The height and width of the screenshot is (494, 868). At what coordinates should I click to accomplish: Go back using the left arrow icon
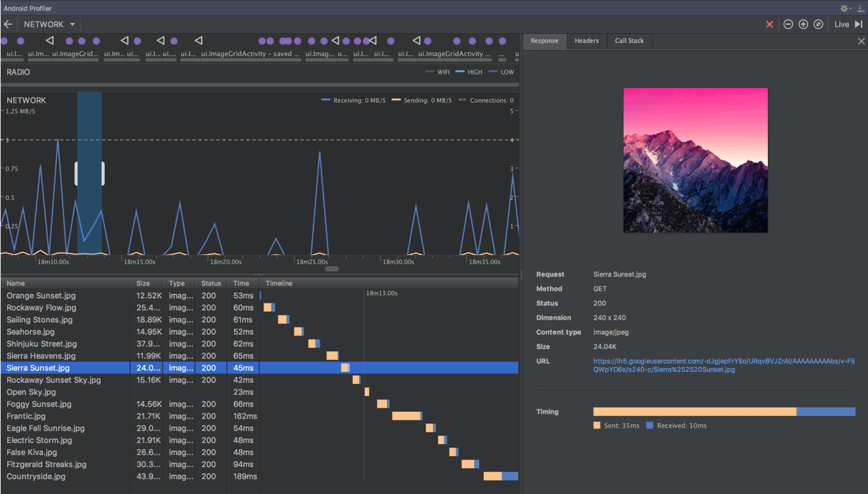[x=8, y=24]
